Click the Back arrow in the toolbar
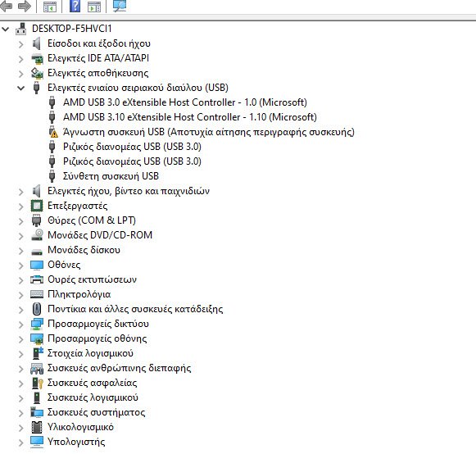476x454 pixels. tap(7, 6)
